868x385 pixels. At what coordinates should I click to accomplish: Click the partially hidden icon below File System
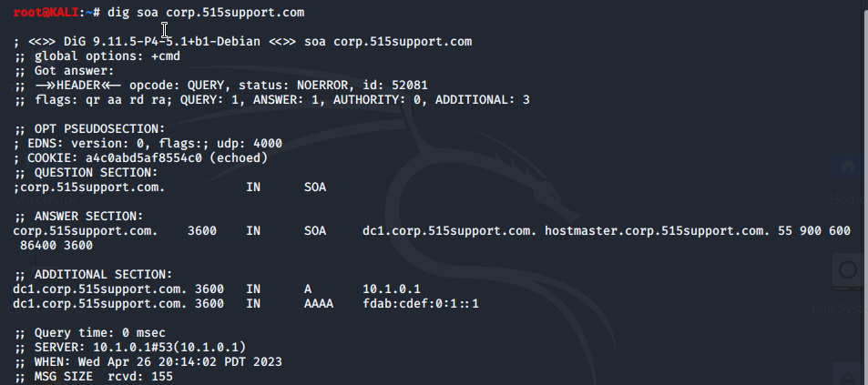coord(851,373)
